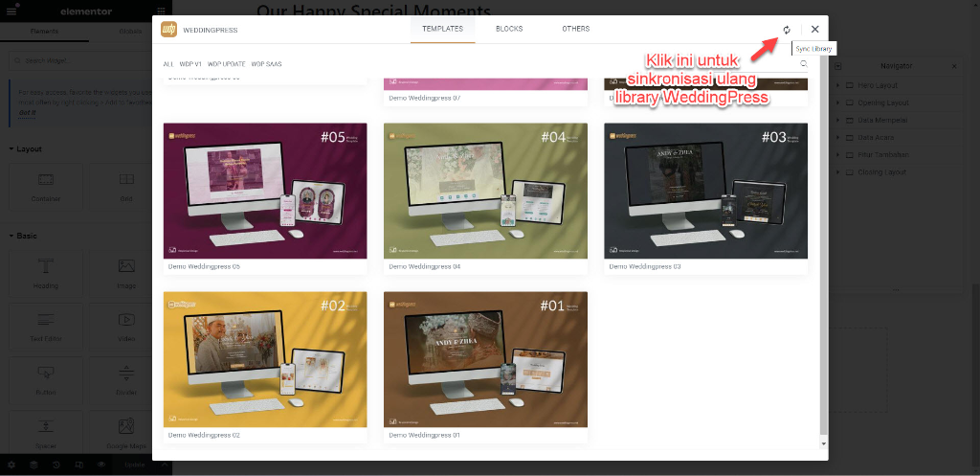The image size is (980, 476).
Task: Filter templates by WDP V1
Action: [x=190, y=64]
